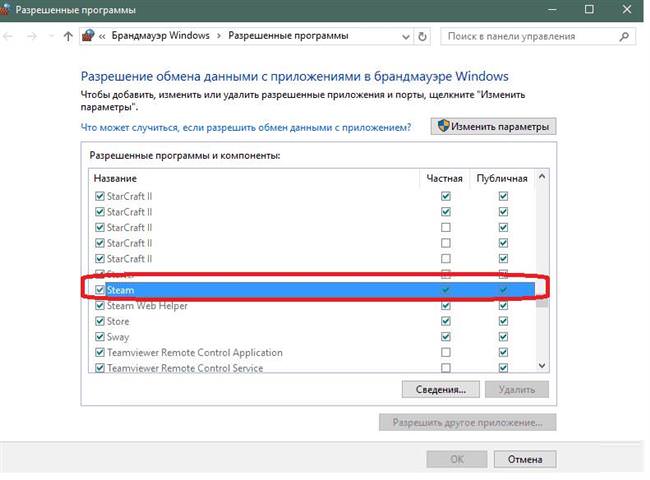Minimize the Разрешенные программы window

point(552,10)
